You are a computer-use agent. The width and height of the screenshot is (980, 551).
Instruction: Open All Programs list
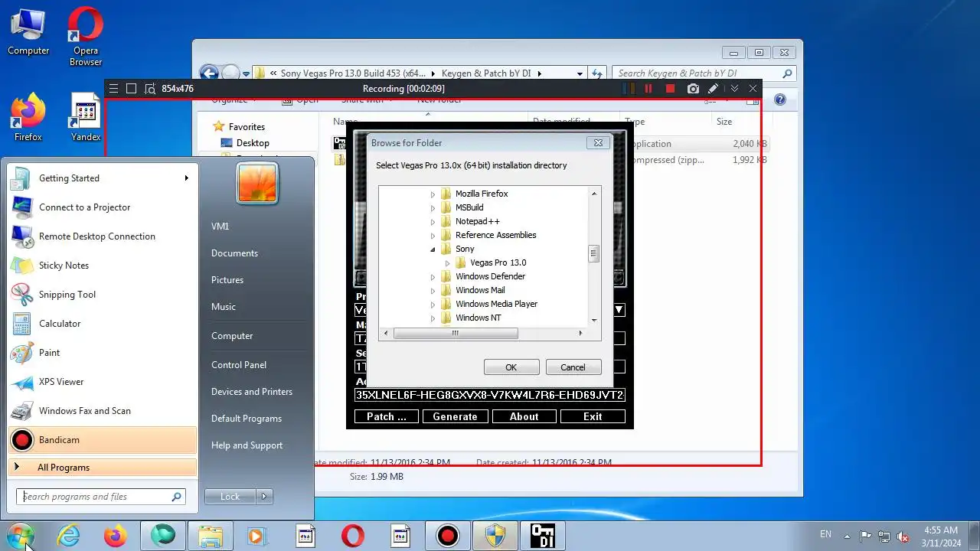tap(103, 468)
